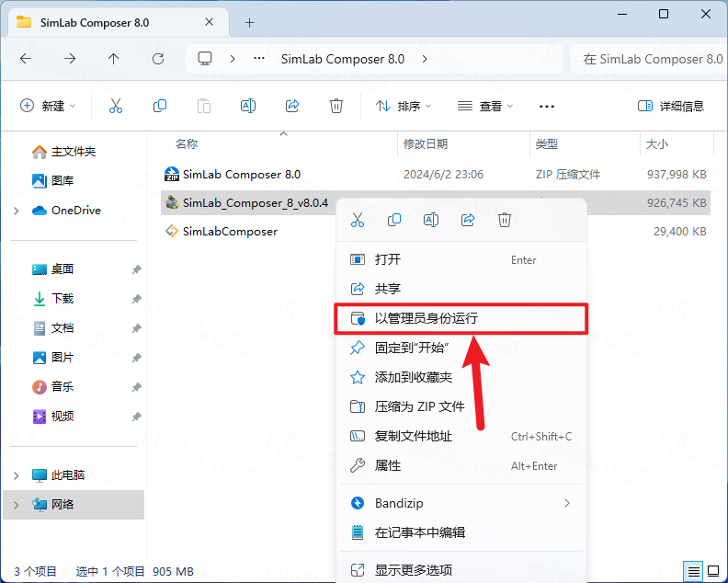Expand the Bandizip submenu arrow
Viewport: 728px width, 583px height.
(567, 503)
